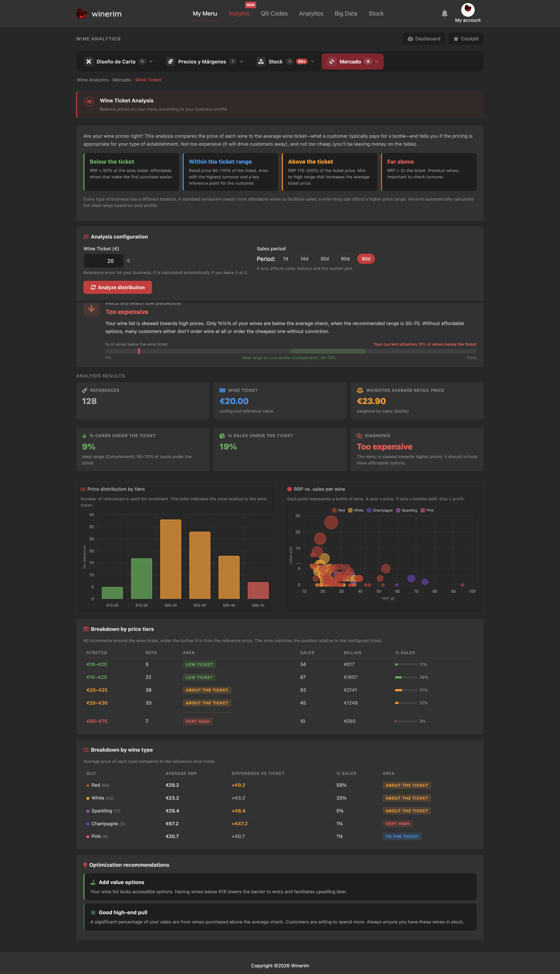Expand the Stock dropdown chevron

point(312,62)
